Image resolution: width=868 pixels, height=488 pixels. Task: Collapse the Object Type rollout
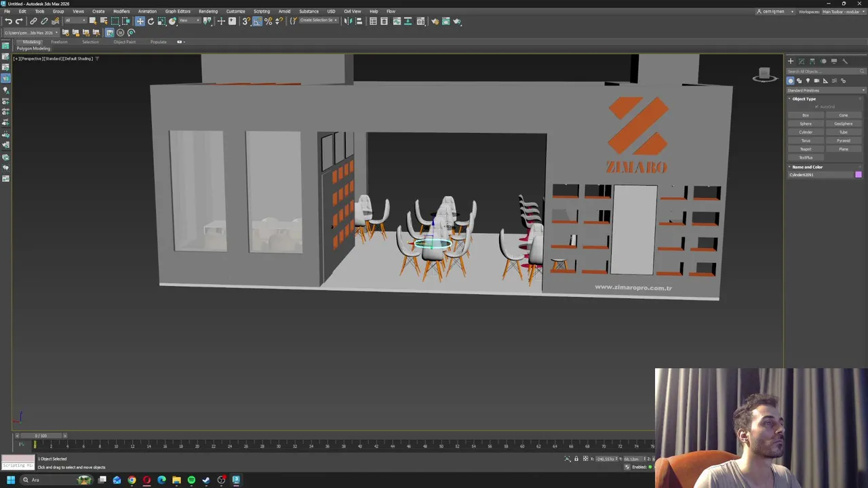coord(804,99)
